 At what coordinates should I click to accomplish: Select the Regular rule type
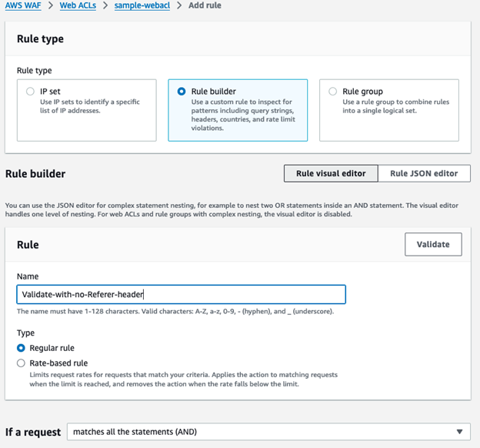(x=21, y=348)
